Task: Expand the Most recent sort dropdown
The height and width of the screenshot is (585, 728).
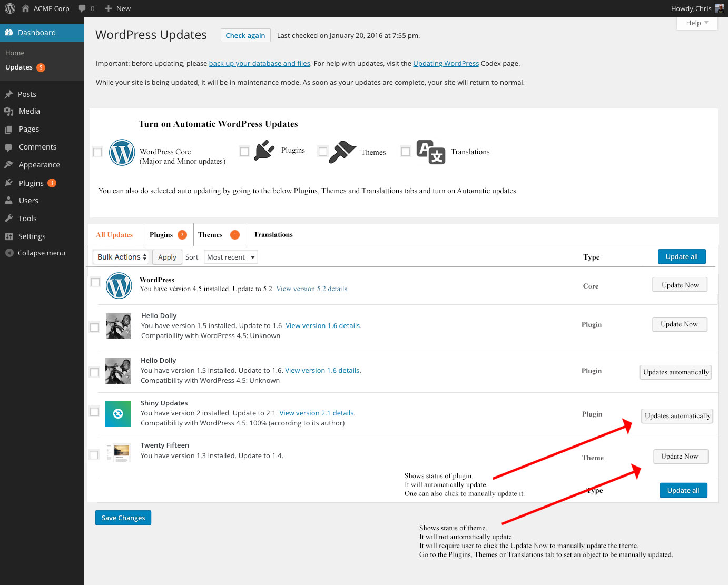Action: coord(230,257)
